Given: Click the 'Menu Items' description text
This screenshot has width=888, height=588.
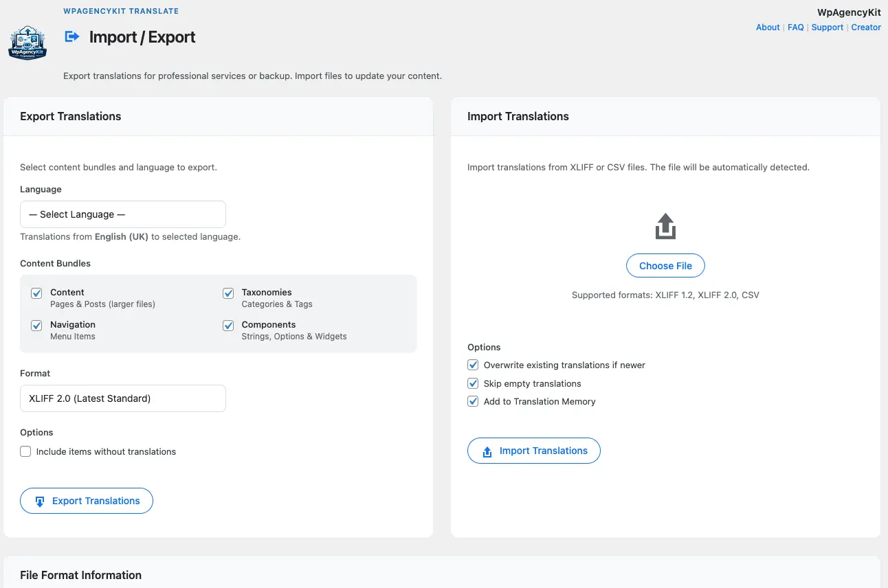Looking at the screenshot, I should (x=73, y=337).
